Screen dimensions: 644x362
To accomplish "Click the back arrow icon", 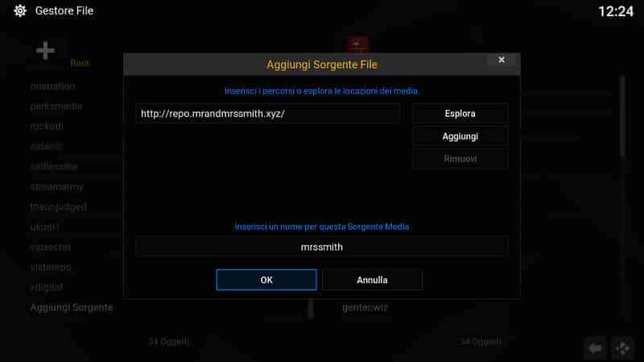I will point(595,348).
